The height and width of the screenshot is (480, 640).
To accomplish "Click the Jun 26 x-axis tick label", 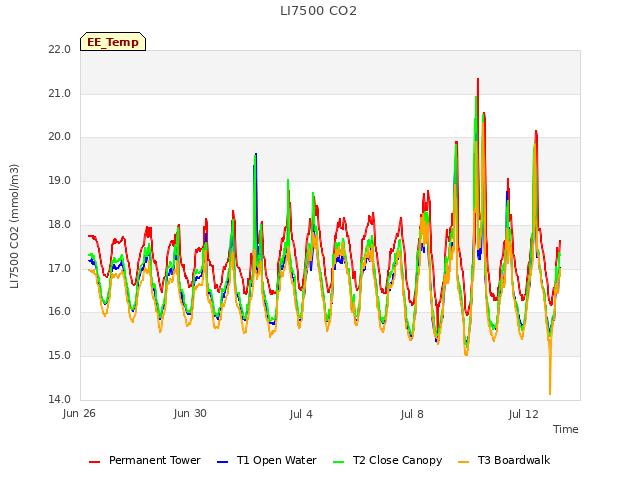I will pos(79,414).
